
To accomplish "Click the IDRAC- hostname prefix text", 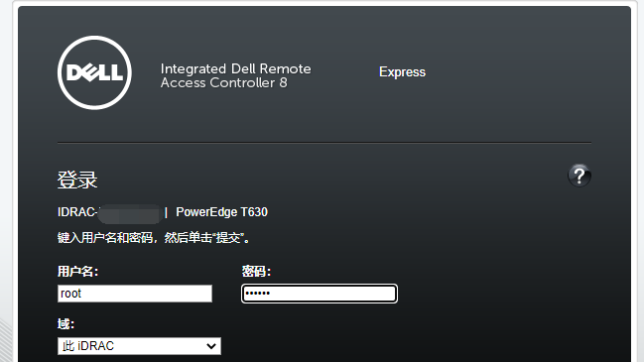I will click(77, 212).
